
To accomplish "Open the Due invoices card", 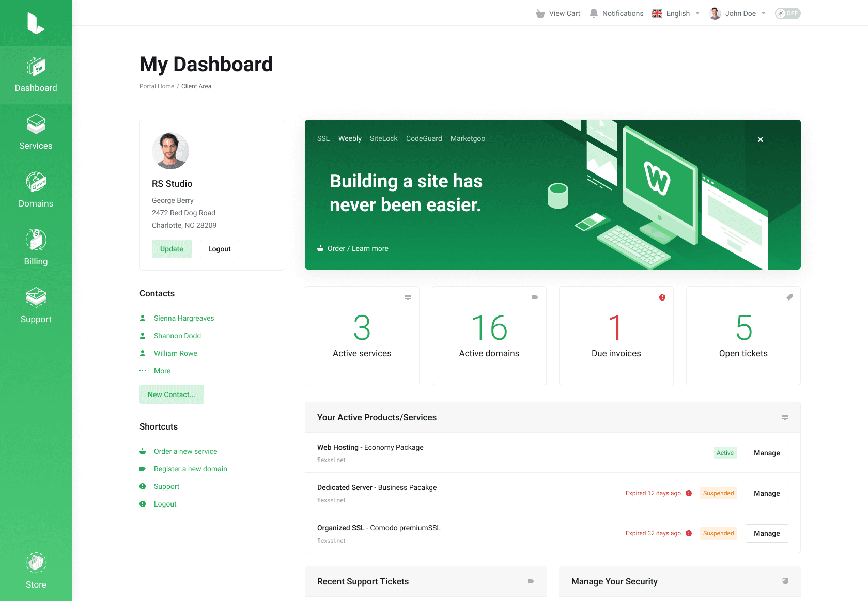I will [x=616, y=336].
